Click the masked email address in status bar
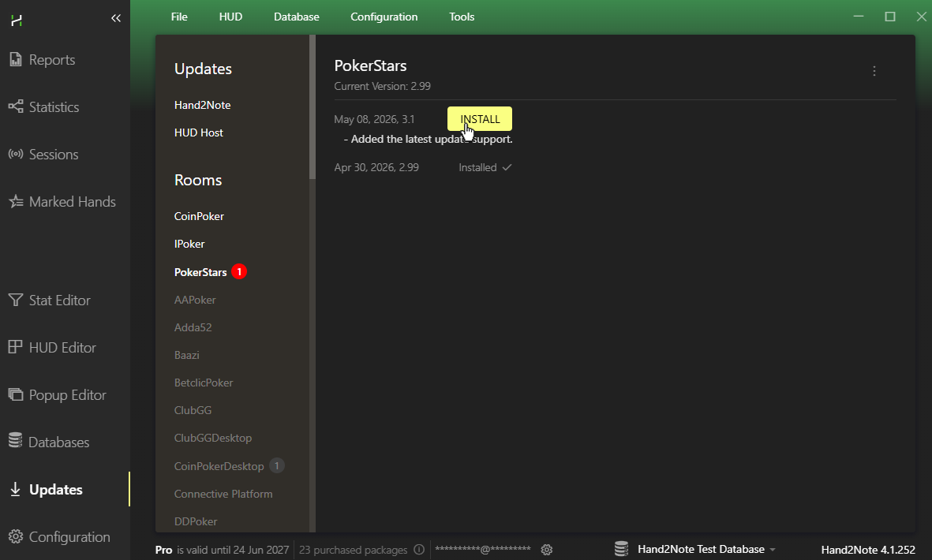Viewport: 932px width, 560px height. 483,549
